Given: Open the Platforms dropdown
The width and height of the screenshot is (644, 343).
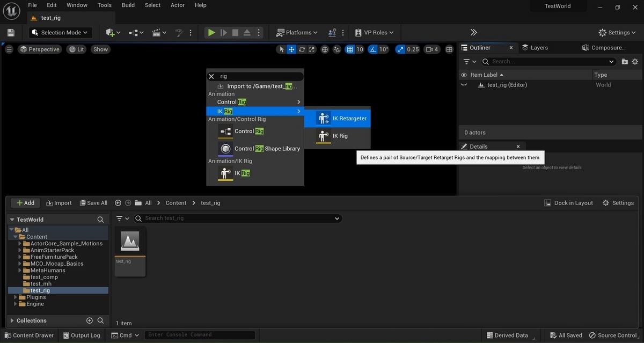Looking at the screenshot, I should pos(297,32).
